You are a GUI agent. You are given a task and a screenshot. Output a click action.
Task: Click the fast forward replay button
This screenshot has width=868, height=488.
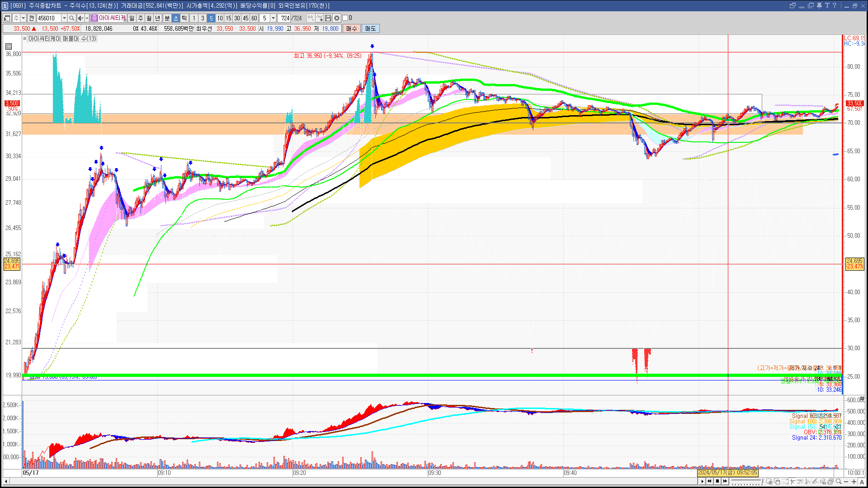[725, 481]
